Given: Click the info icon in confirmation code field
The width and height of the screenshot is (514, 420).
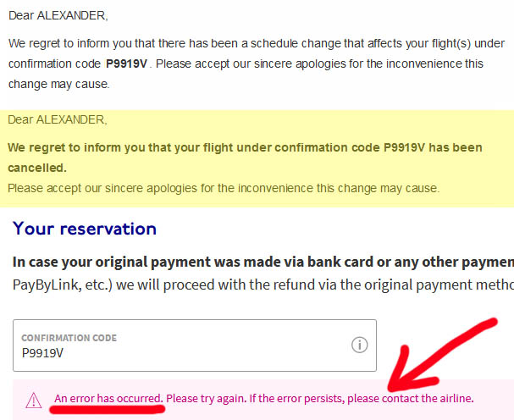Looking at the screenshot, I should tap(359, 345).
